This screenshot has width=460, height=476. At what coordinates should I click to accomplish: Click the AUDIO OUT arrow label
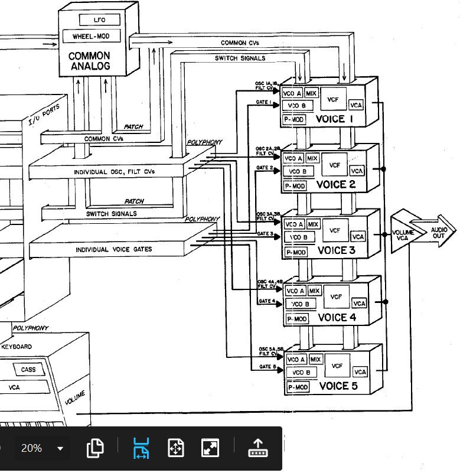(x=439, y=233)
